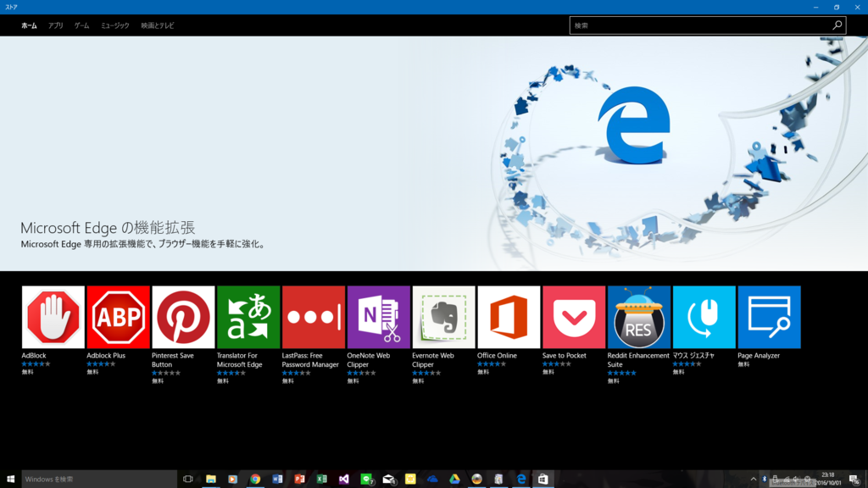The height and width of the screenshot is (488, 868).
Task: Open Task View from the taskbar
Action: [188, 480]
